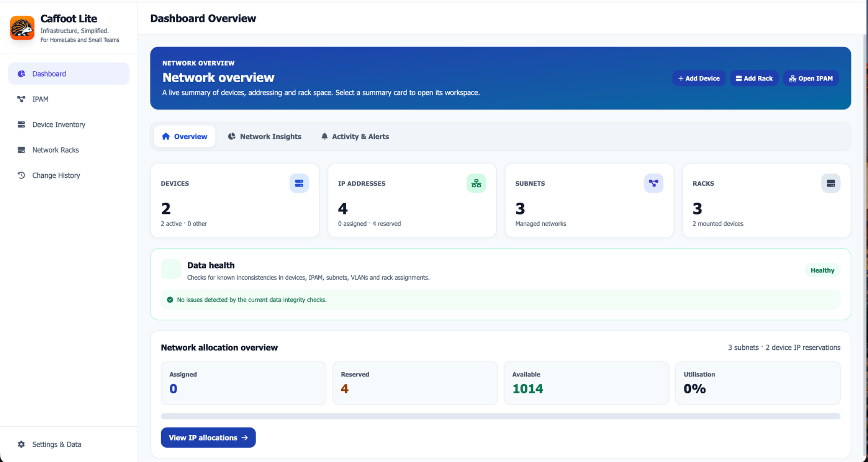Click the Dashboard pie chart sidebar icon
Screen dimensions: 868x462
tap(21, 74)
